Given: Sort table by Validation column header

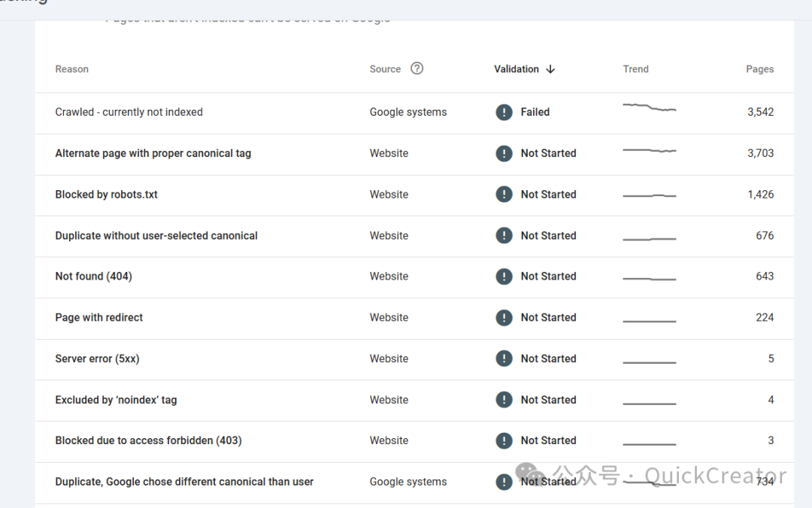Looking at the screenshot, I should pos(516,69).
